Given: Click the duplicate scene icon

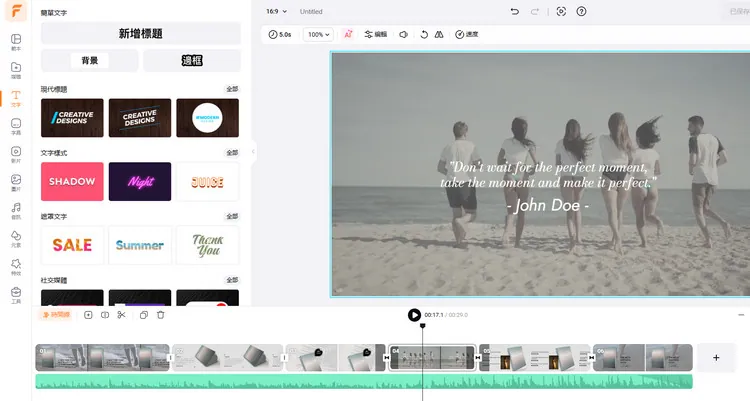Looking at the screenshot, I should [143, 315].
